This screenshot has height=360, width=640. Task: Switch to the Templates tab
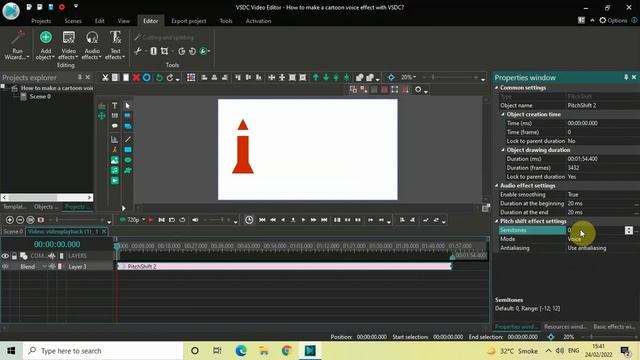(15, 207)
